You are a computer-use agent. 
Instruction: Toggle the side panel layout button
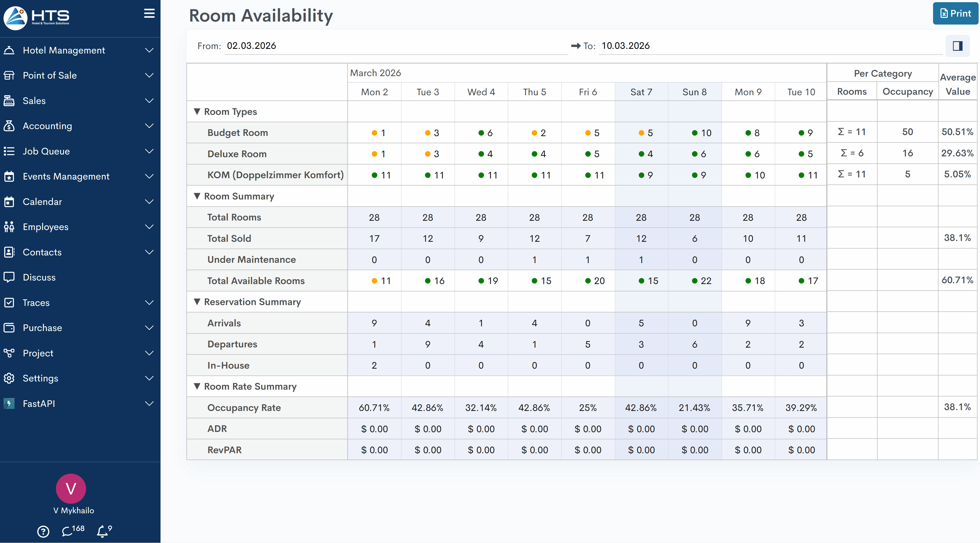[957, 46]
